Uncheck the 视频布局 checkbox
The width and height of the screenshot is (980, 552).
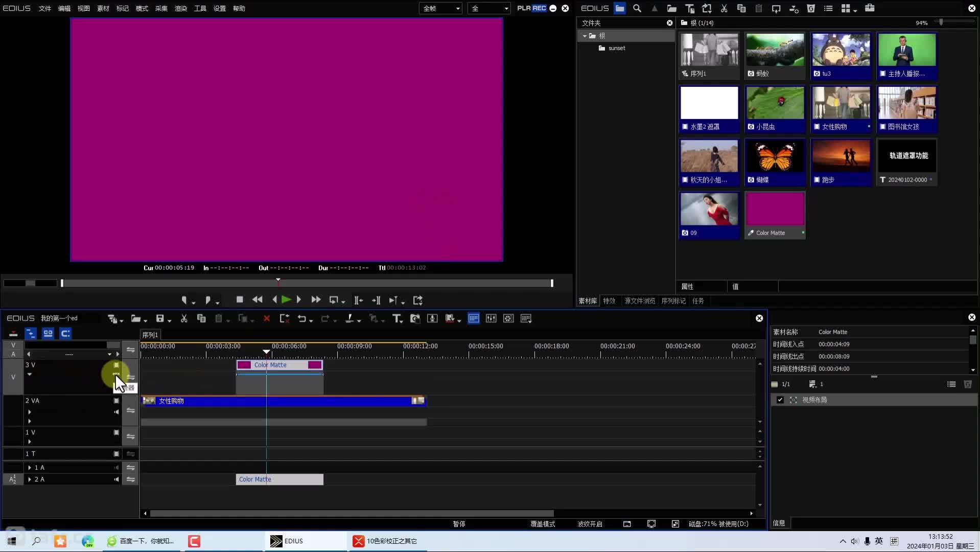click(780, 400)
